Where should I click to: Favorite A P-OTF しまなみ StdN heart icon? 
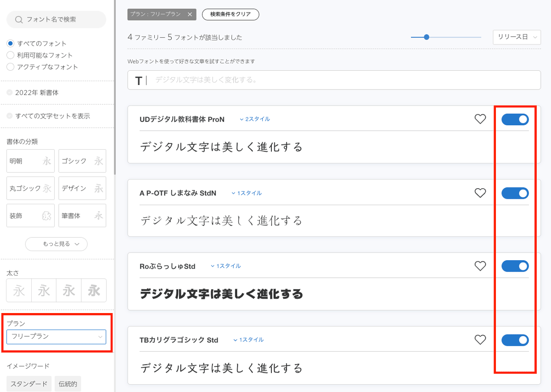(x=480, y=193)
